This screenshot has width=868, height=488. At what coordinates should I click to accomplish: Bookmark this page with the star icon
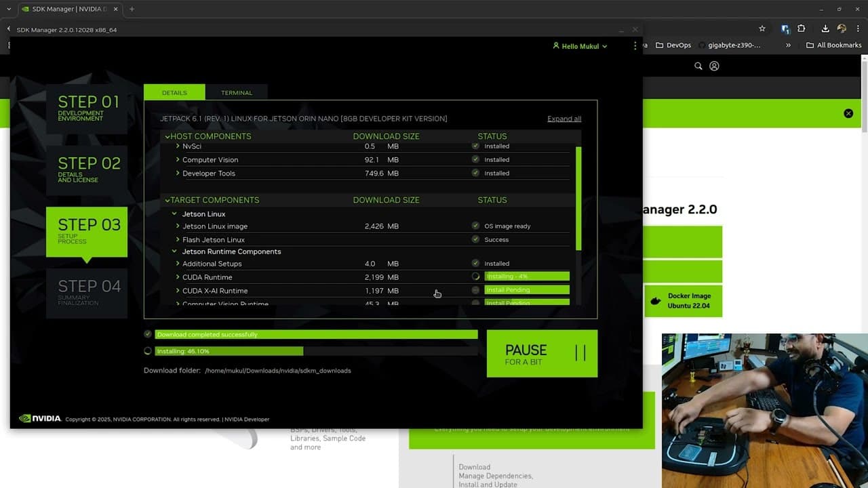pos(762,28)
